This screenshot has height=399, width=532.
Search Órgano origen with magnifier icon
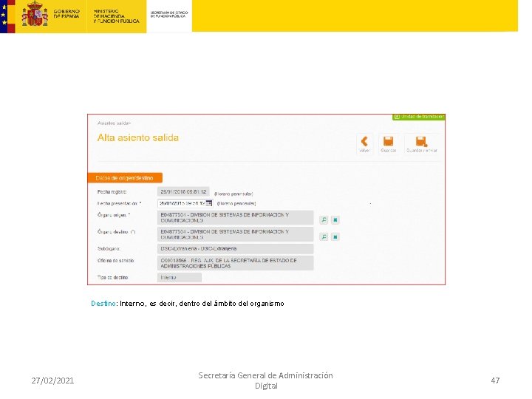324,220
